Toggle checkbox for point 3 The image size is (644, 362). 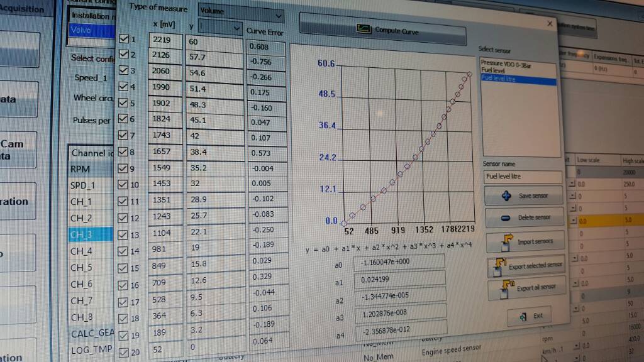pos(123,70)
